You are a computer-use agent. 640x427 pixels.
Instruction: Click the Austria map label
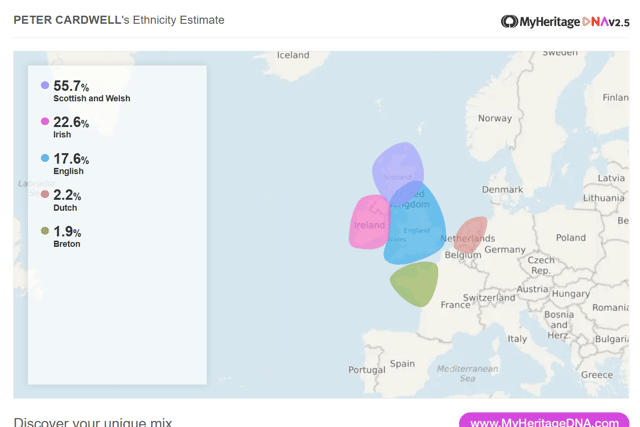(532, 289)
